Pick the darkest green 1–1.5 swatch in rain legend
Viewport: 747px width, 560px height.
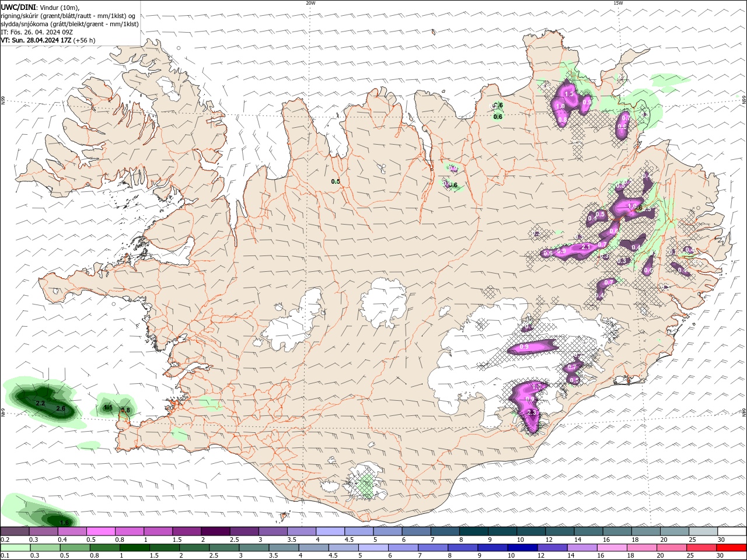click(134, 547)
